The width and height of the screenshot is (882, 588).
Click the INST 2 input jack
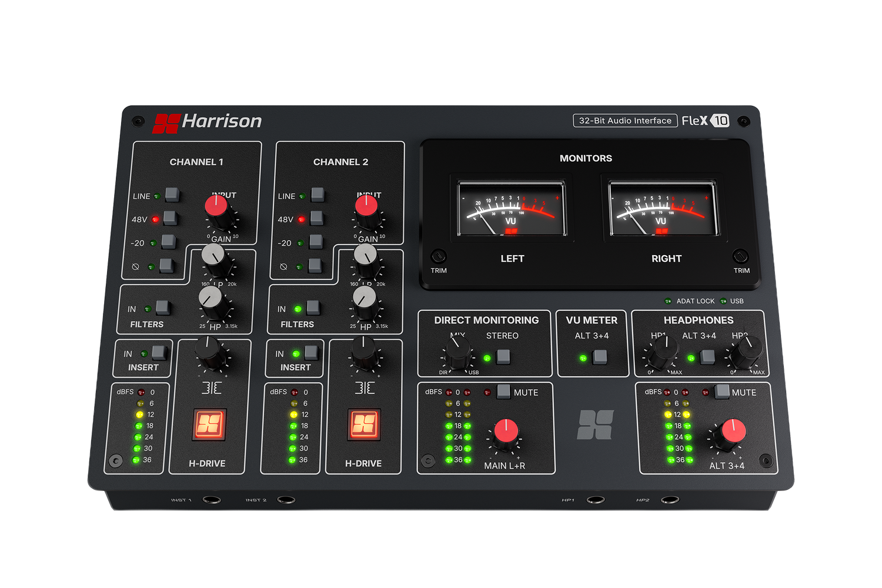coord(286,500)
